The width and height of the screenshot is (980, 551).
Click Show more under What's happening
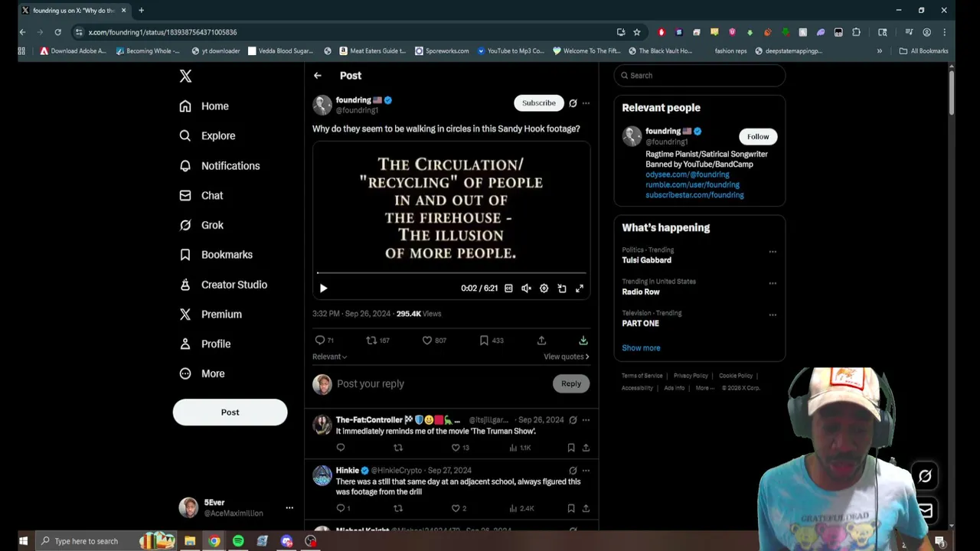coord(641,348)
